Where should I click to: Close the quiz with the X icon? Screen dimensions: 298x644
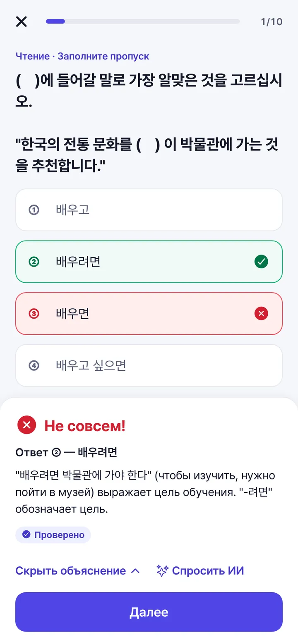pos(21,21)
